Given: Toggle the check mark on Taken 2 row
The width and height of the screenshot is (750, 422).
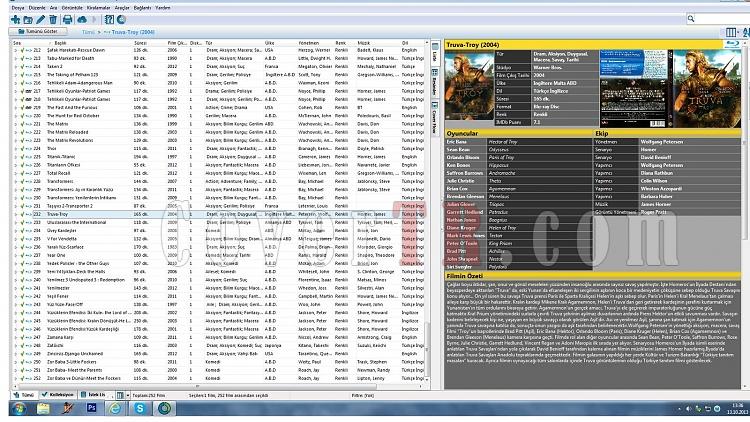Looking at the screenshot, I should pyautogui.click(x=22, y=67).
